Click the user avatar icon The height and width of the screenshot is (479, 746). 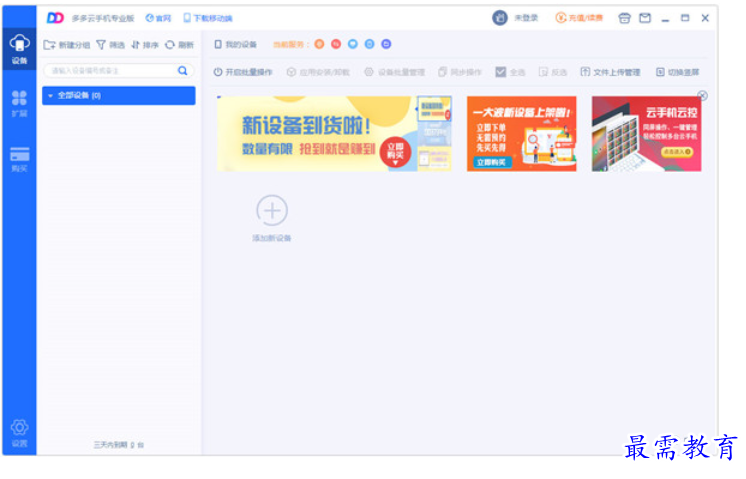tap(500, 18)
